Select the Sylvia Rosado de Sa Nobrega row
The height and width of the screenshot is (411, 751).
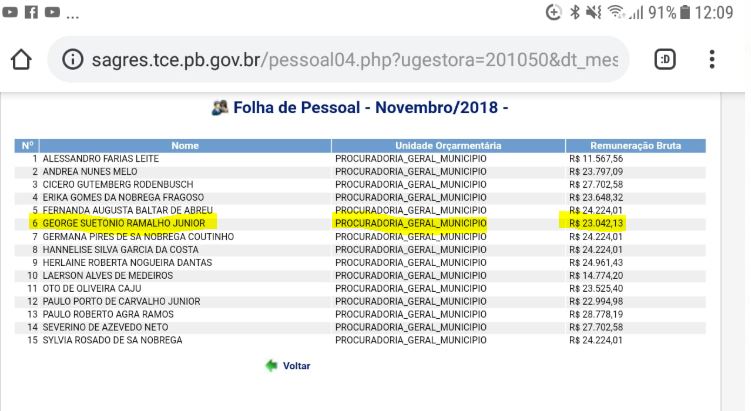pos(360,340)
